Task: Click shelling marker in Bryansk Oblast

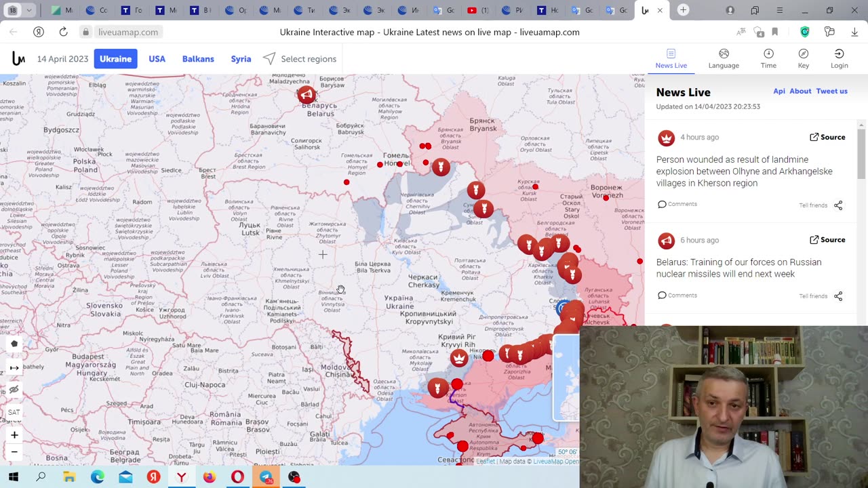Action: pyautogui.click(x=441, y=167)
